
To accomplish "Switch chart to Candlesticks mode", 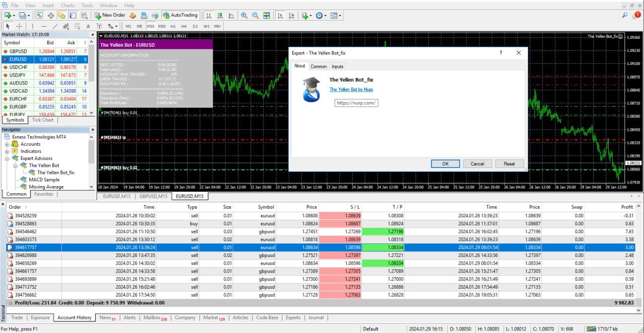I will pyautogui.click(x=220, y=16).
